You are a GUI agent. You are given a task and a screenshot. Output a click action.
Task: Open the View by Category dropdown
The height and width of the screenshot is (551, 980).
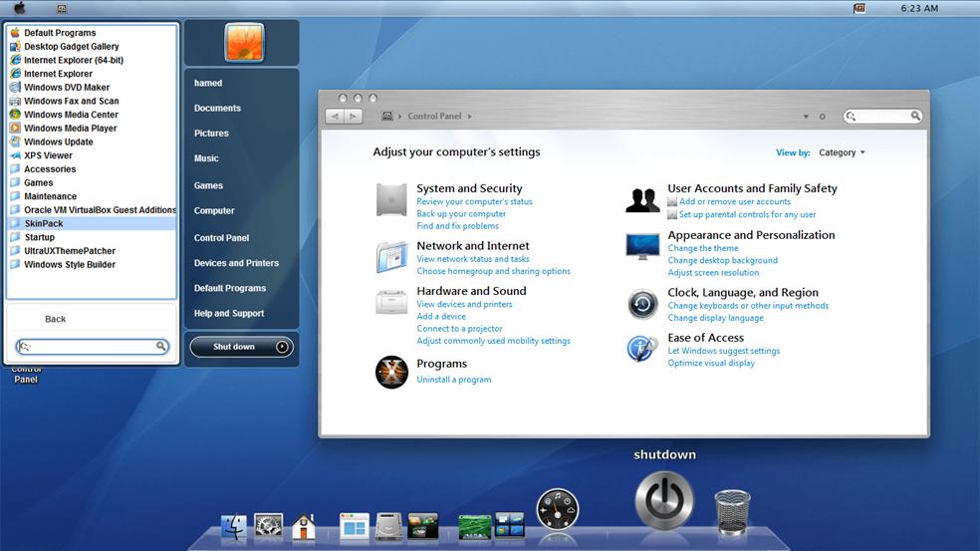tap(842, 152)
